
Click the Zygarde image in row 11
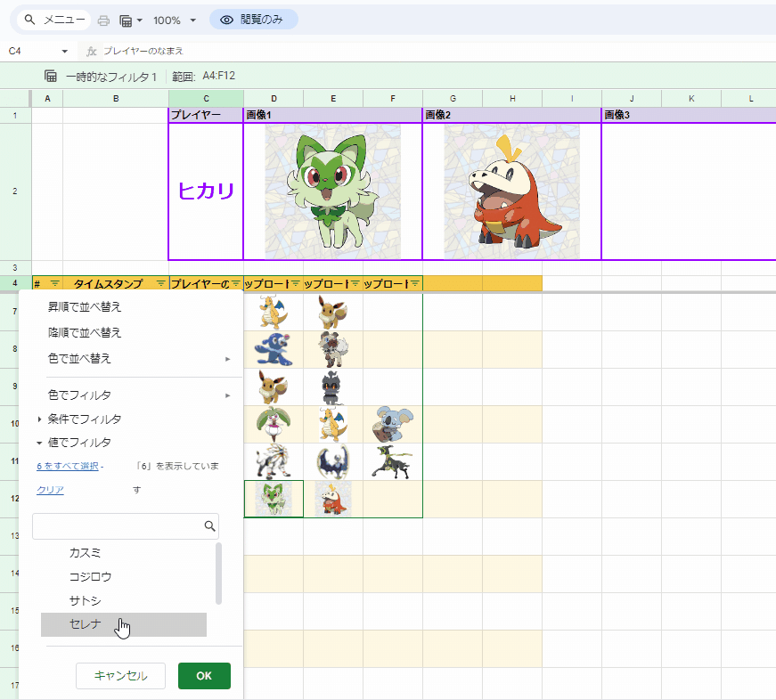click(392, 461)
